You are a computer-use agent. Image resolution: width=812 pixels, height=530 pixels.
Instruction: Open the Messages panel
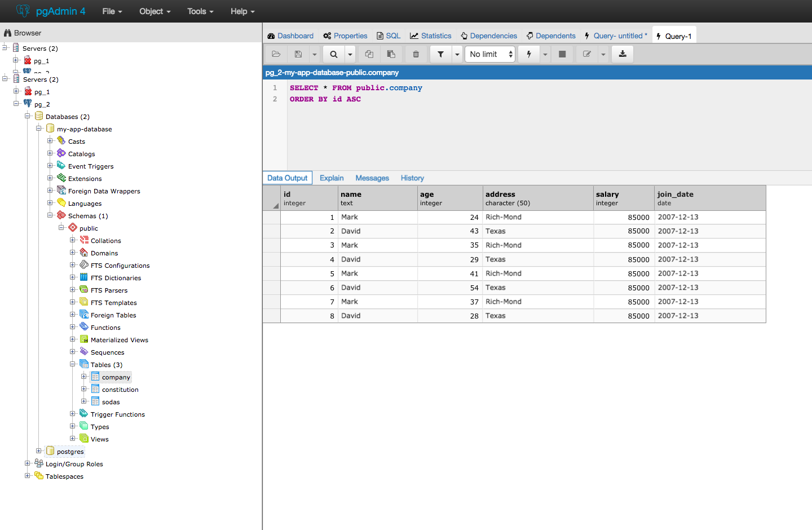[372, 178]
